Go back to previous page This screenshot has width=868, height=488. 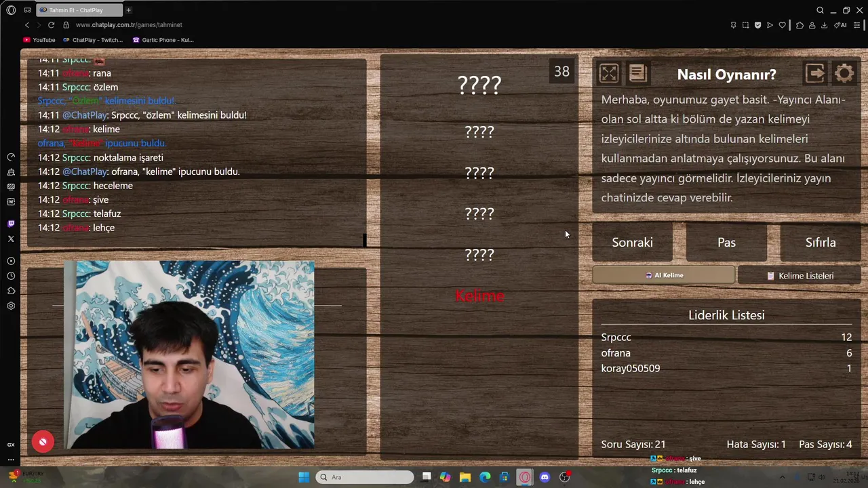[x=27, y=25]
